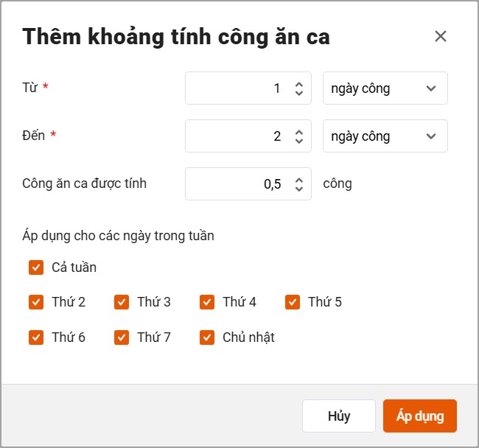Toggle the Thứ 4 checkbox
Viewport: 479px width, 448px height.
[207, 302]
